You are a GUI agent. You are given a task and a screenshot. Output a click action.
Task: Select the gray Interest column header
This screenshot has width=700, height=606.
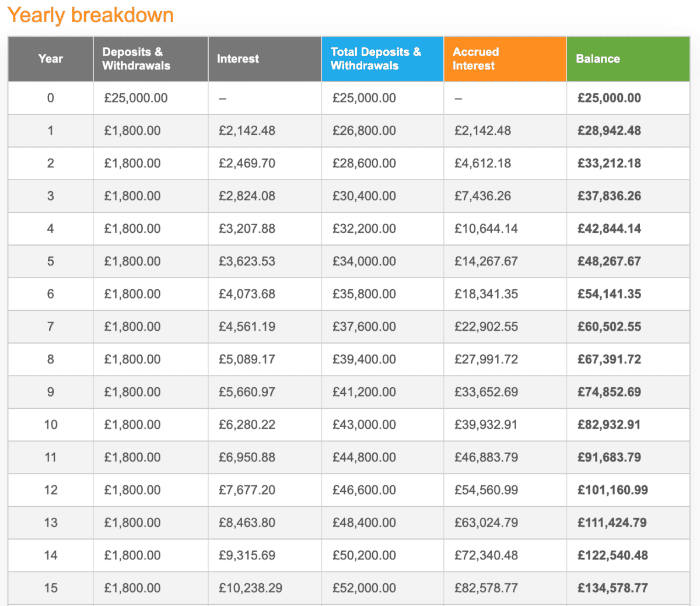[238, 59]
